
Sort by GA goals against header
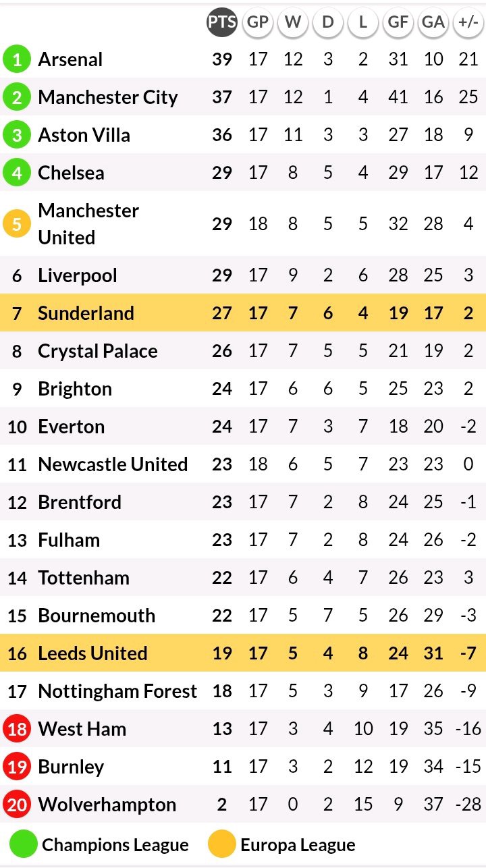click(433, 22)
